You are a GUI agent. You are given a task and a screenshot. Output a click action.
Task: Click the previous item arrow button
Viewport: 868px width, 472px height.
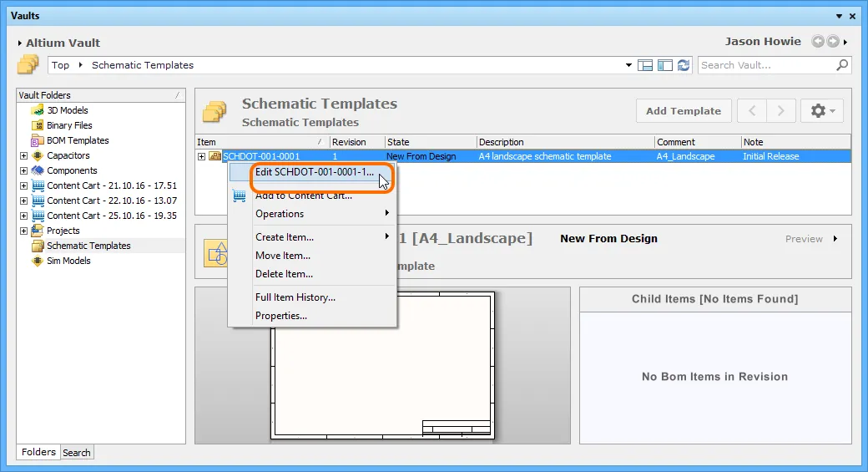(x=752, y=111)
